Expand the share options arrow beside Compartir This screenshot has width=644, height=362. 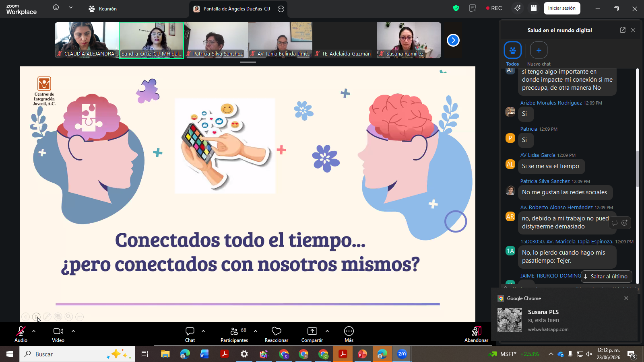[327, 331]
